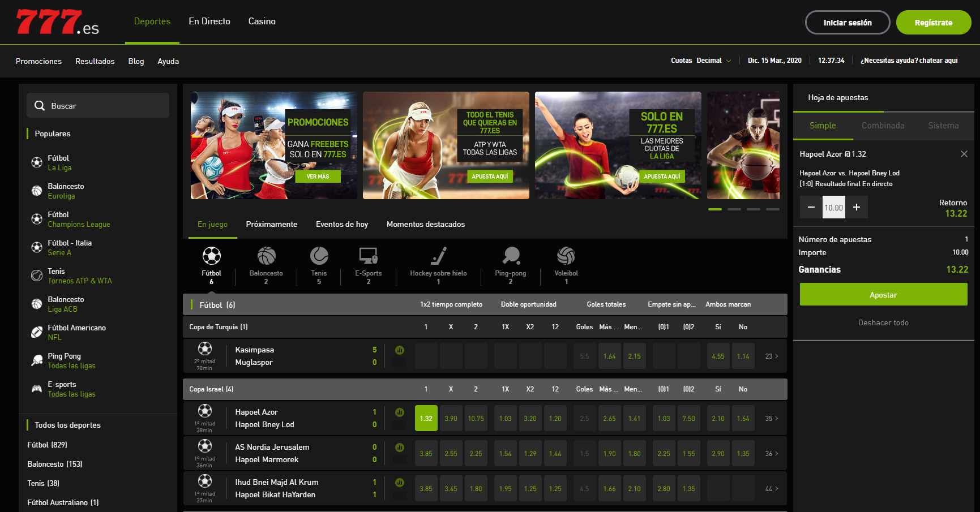This screenshot has height=512, width=980.
Task: Switch to Eventos de hoy tab
Action: (342, 225)
